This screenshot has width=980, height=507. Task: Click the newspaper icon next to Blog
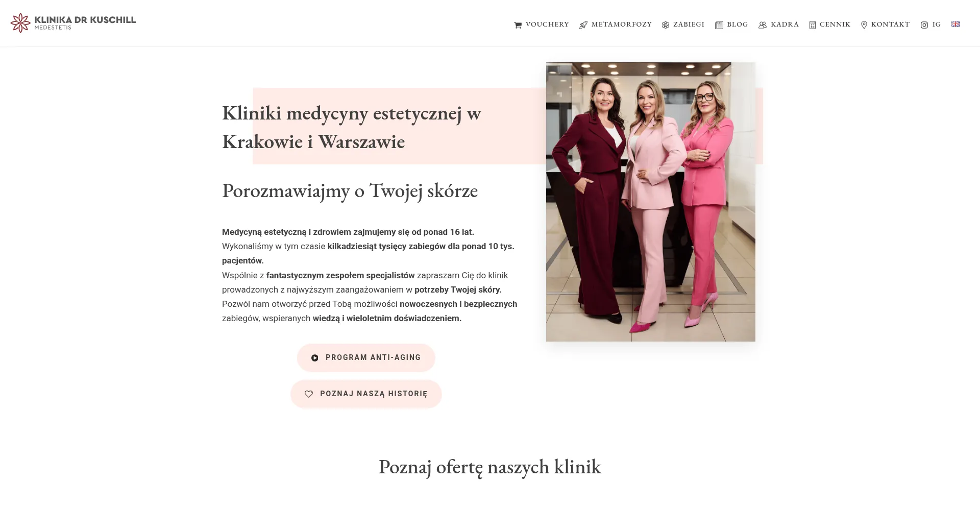pos(719,25)
